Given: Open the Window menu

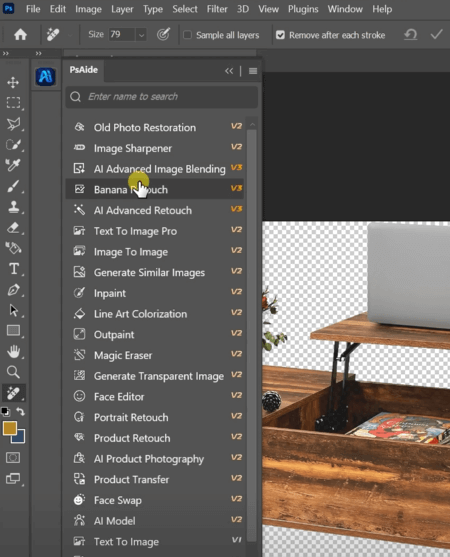Looking at the screenshot, I should click(345, 9).
